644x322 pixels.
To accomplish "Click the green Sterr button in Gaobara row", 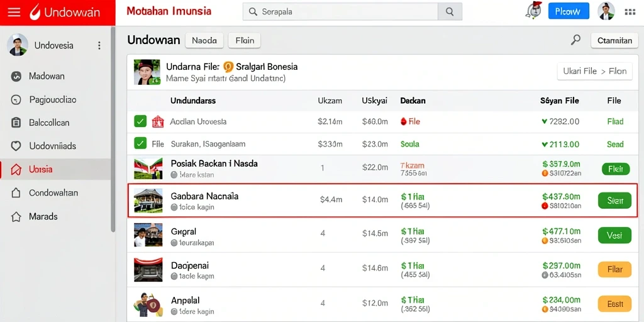I will pyautogui.click(x=614, y=201).
